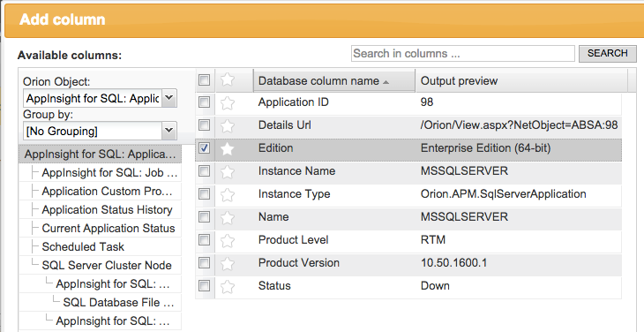Viewport: 644px width, 332px height.
Task: Check the Status checkbox
Action: pos(204,285)
